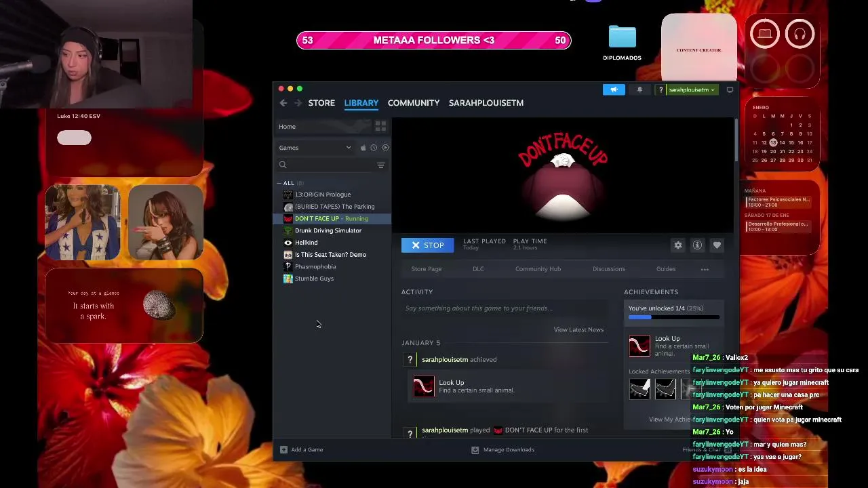This screenshot has height=488, width=868.
Task: Click the achievements progress bar
Action: pos(674,317)
